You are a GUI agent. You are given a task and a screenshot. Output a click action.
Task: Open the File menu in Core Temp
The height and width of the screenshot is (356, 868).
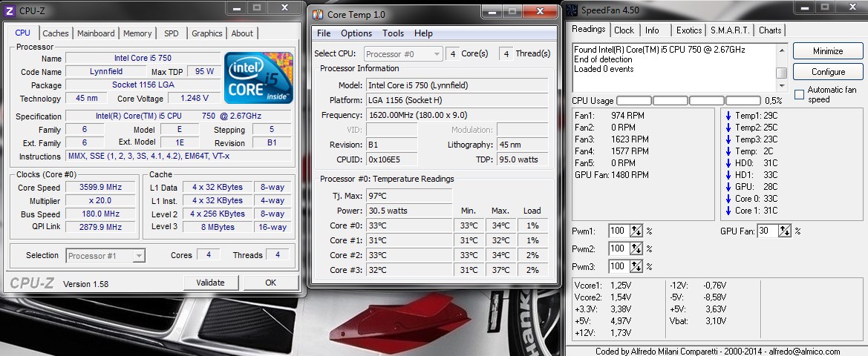pos(324,33)
